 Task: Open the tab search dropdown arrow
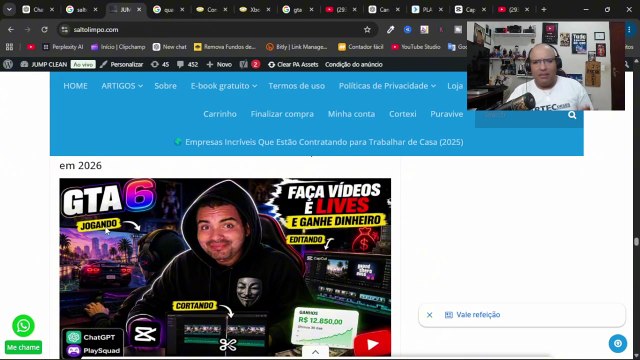(x=9, y=9)
